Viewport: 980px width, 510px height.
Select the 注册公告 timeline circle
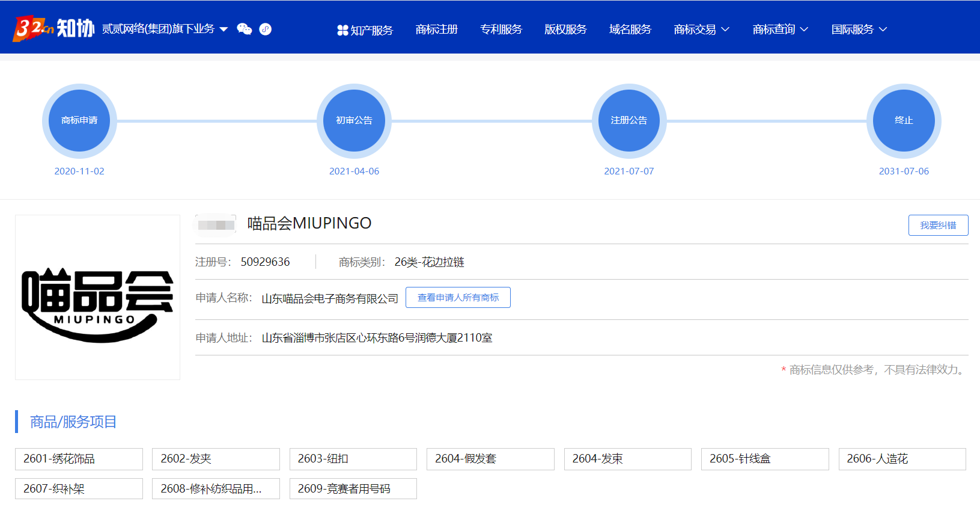pyautogui.click(x=629, y=120)
